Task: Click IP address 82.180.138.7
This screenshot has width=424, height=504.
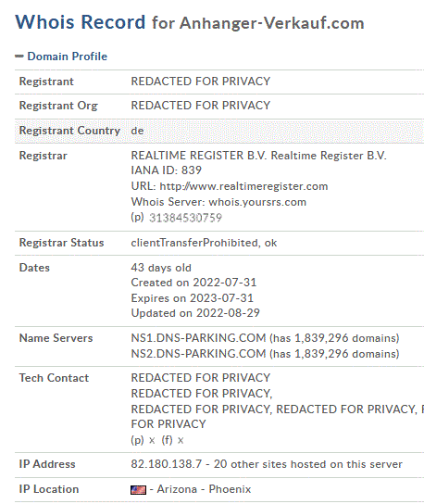Action: (x=167, y=464)
